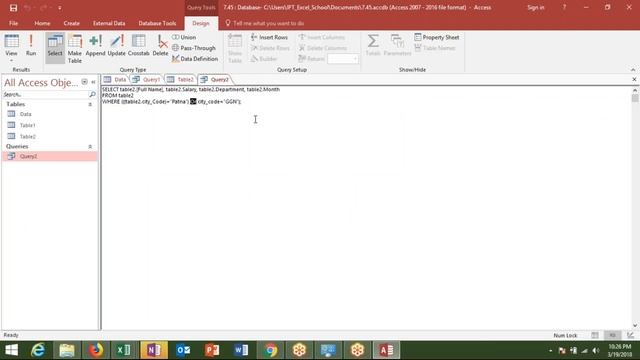The width and height of the screenshot is (640, 360).
Task: Switch to the Create ribbon tab
Action: [x=71, y=23]
